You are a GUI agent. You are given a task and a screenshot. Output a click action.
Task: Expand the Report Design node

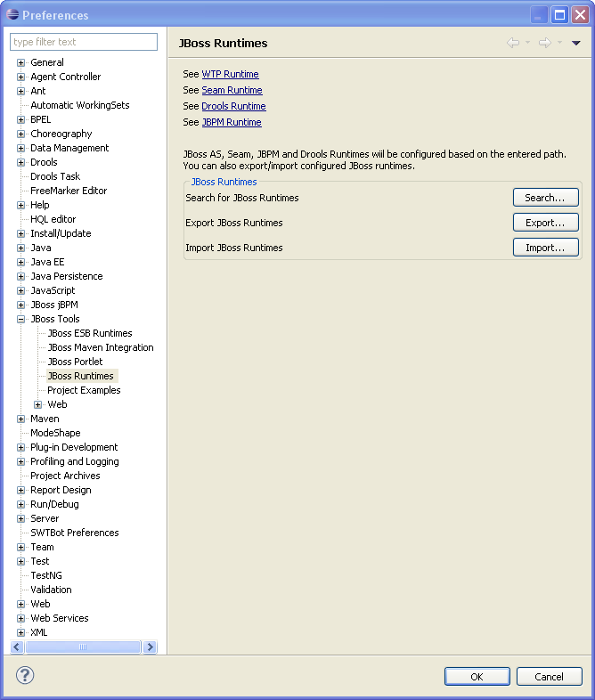pos(20,490)
